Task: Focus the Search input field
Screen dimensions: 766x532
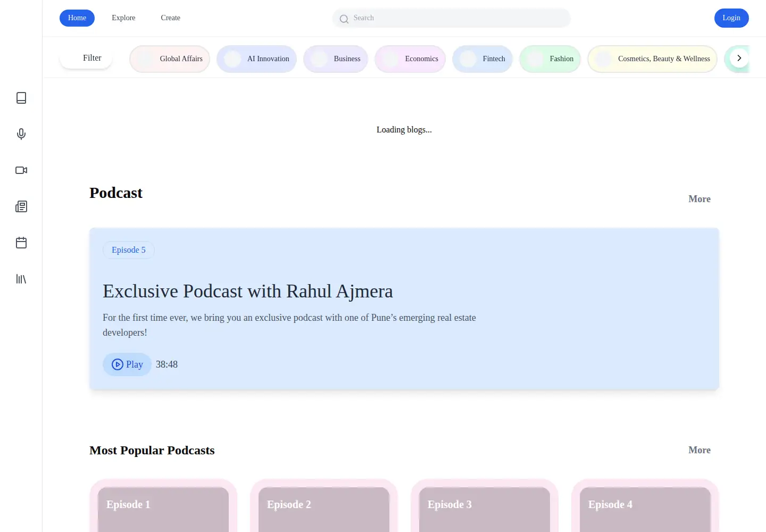Action: 452,18
